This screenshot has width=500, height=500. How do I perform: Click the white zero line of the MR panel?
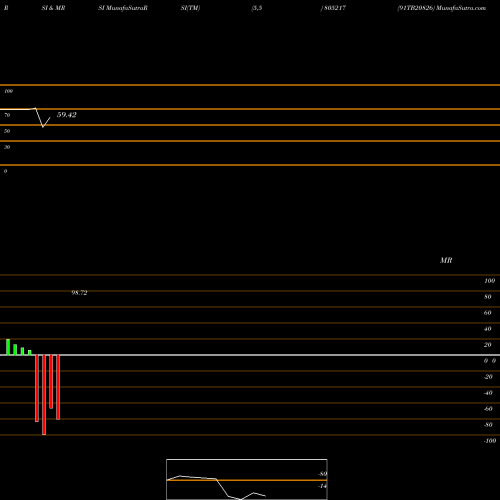pos(250,355)
